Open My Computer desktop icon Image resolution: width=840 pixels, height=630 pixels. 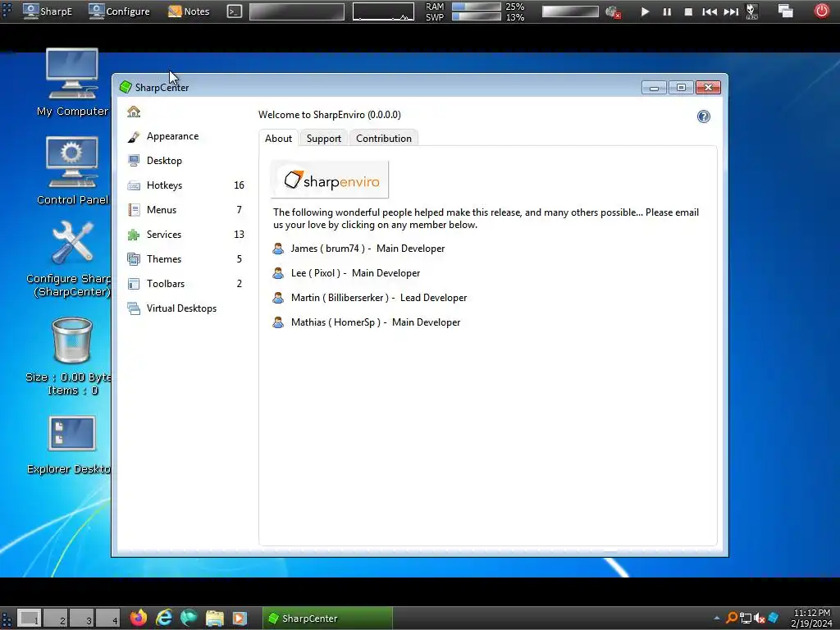coord(72,83)
